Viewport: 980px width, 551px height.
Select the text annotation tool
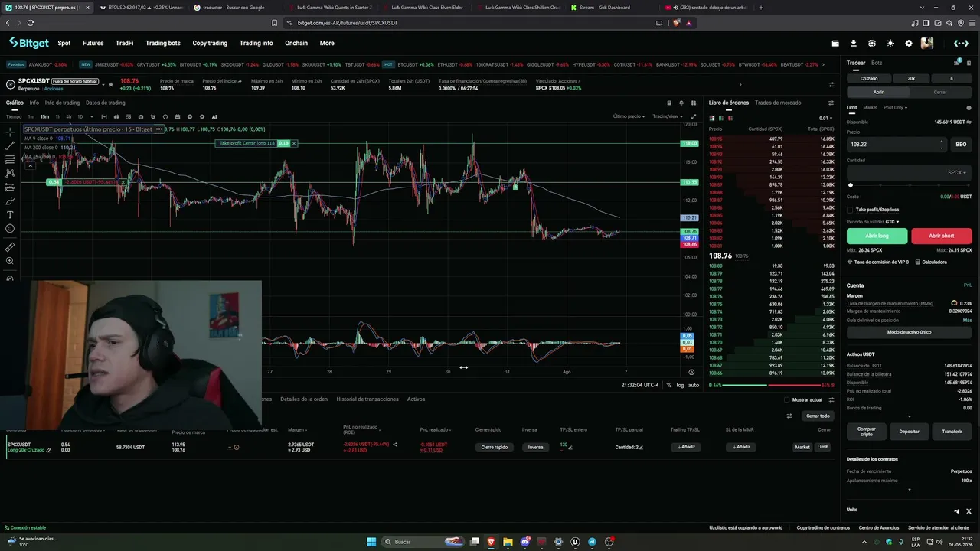tap(10, 215)
